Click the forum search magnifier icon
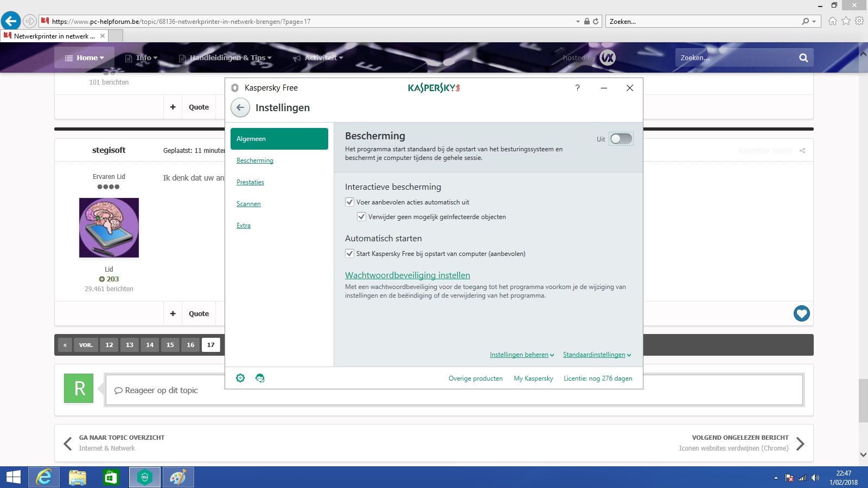The height and width of the screenshot is (488, 868). [803, 57]
